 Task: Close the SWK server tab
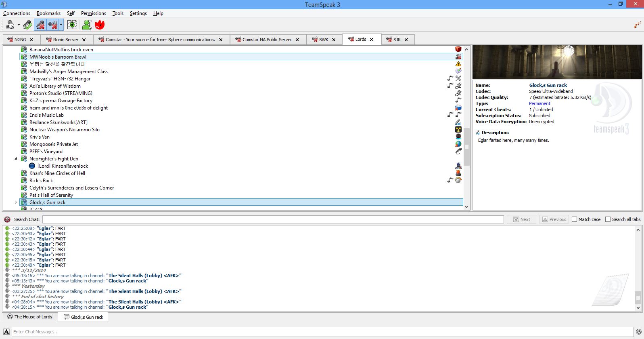tap(334, 40)
